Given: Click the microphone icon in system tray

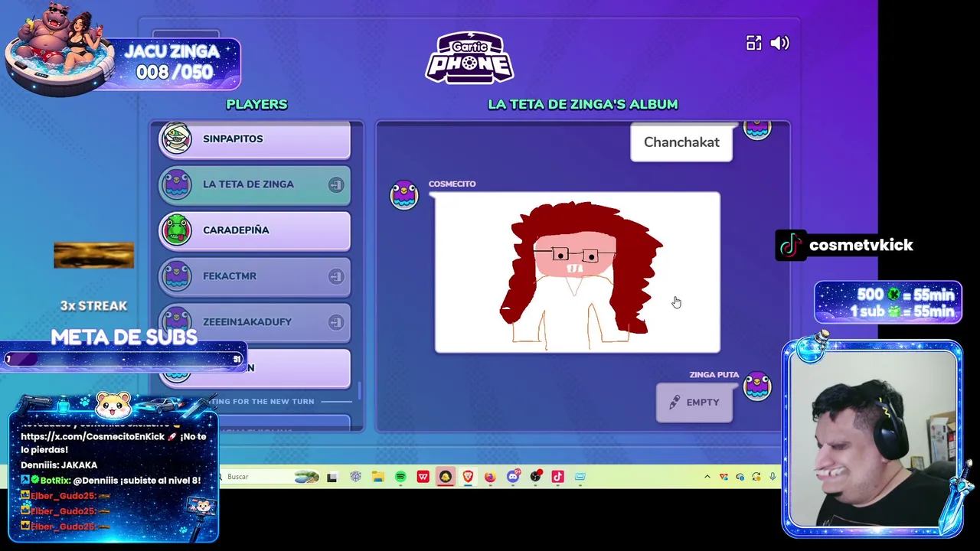Looking at the screenshot, I should click(773, 477).
